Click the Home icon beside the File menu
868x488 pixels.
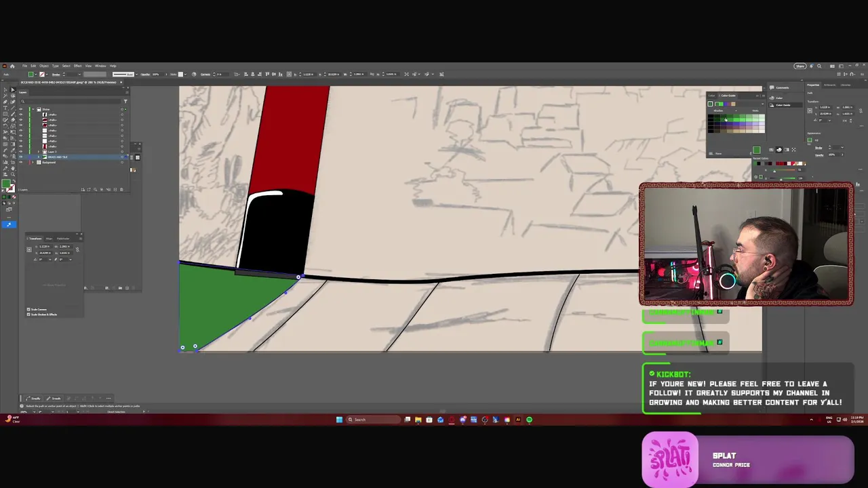(x=12, y=66)
